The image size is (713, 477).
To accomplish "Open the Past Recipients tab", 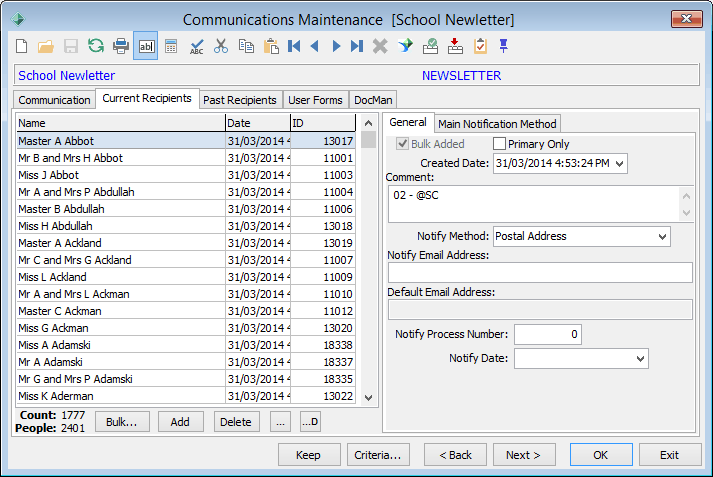I will [240, 100].
